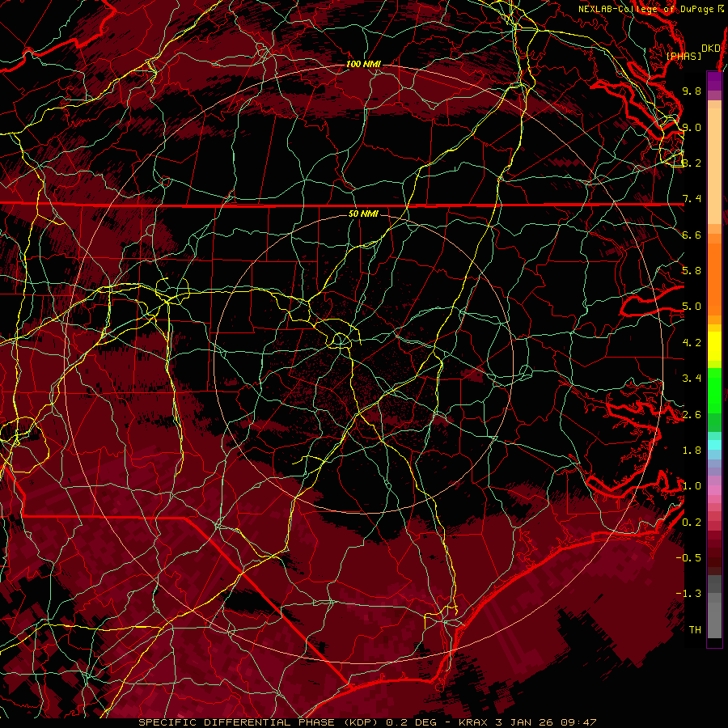Viewport: 728px width, 728px height.
Task: Click the 6.6 scale value
Action: pos(692,235)
